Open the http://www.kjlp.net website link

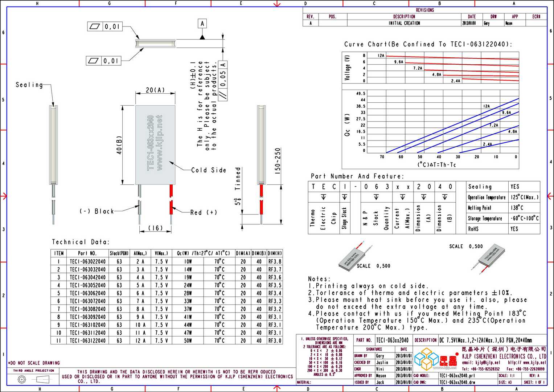526,363
